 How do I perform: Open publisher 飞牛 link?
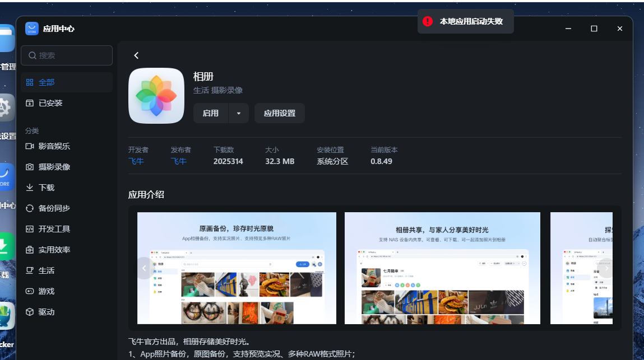[x=179, y=161]
